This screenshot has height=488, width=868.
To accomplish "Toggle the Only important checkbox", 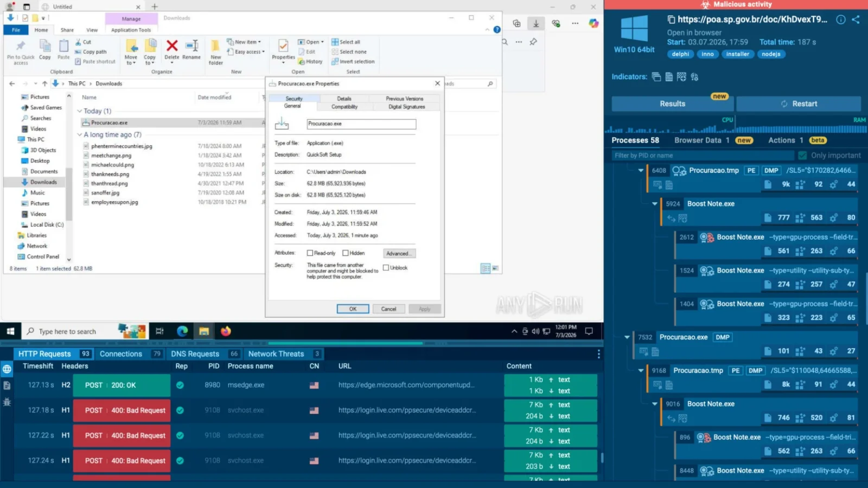I will 802,156.
